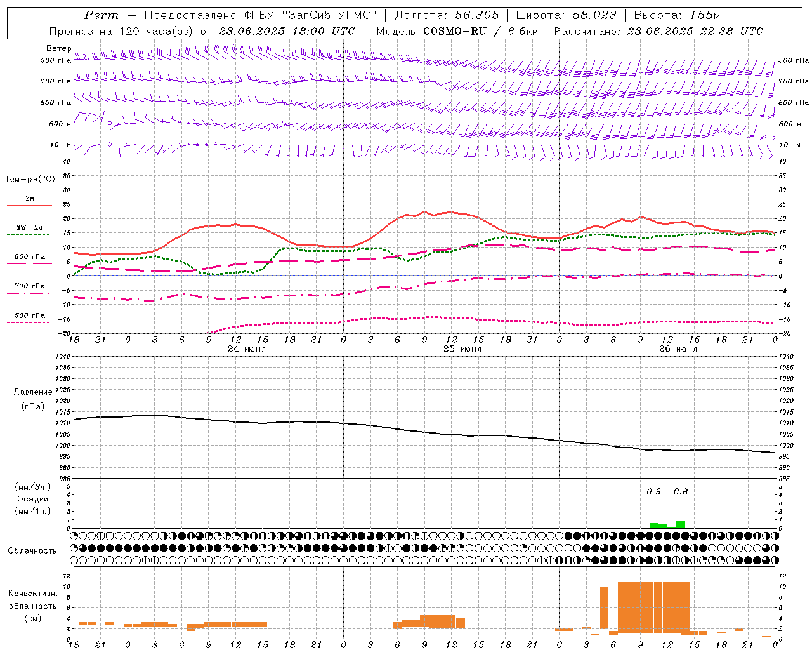This screenshot has height=650, width=812.
Task: Click the "Конвективн." label
Action: tap(33, 594)
